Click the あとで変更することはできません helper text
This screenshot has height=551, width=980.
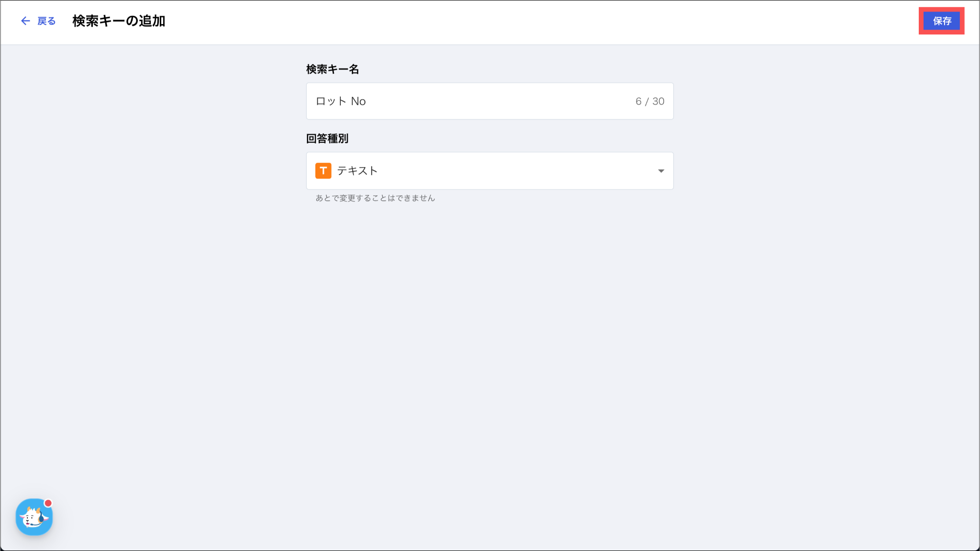click(375, 198)
